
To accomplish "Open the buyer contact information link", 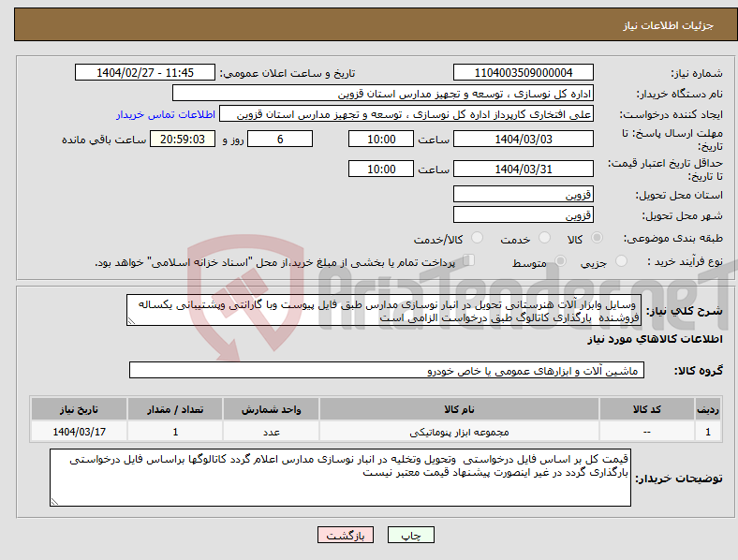I will click(166, 114).
